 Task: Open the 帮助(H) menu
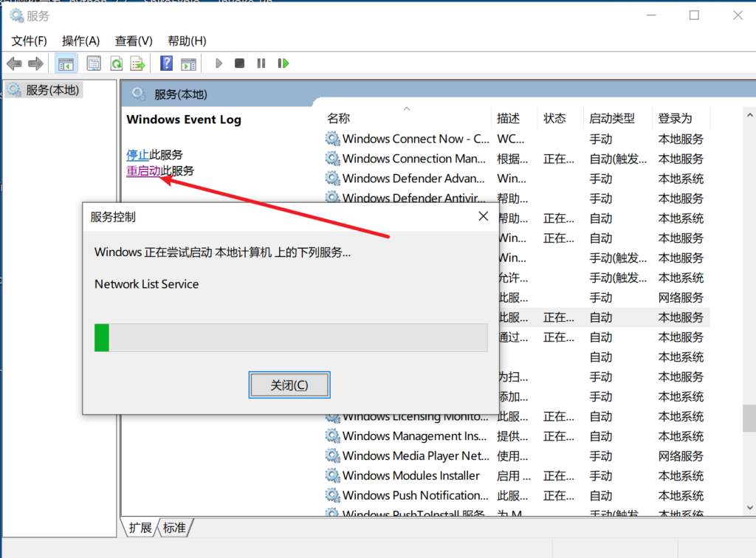[x=187, y=41]
